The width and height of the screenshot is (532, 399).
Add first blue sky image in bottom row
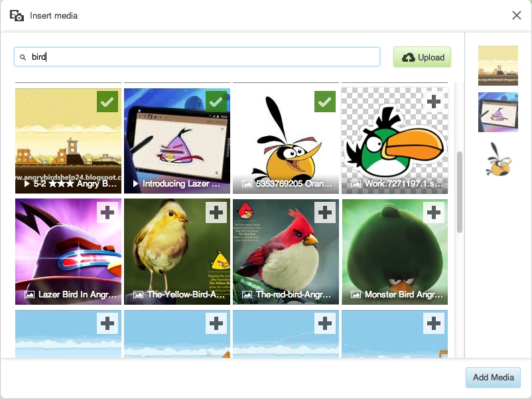107,323
